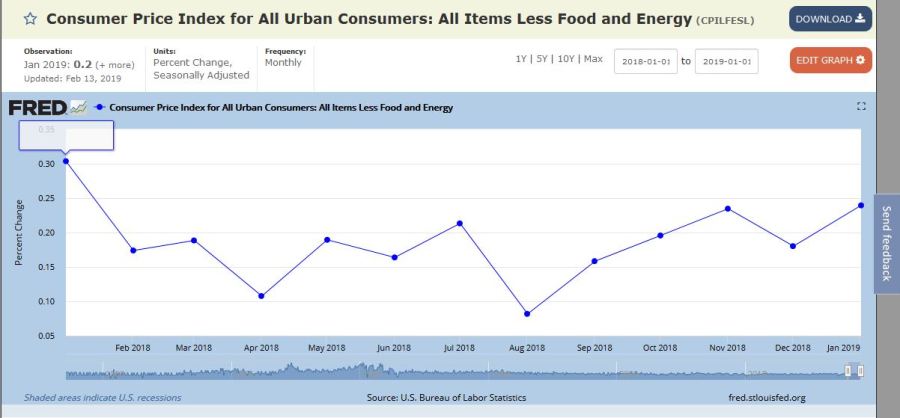Click the right handle of range slider
The width and height of the screenshot is (900, 418).
[856, 371]
